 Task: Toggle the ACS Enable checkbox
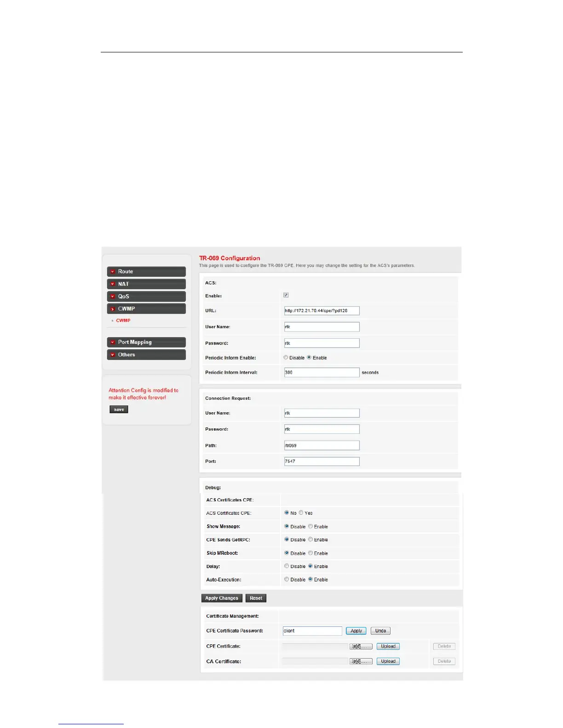286,295
